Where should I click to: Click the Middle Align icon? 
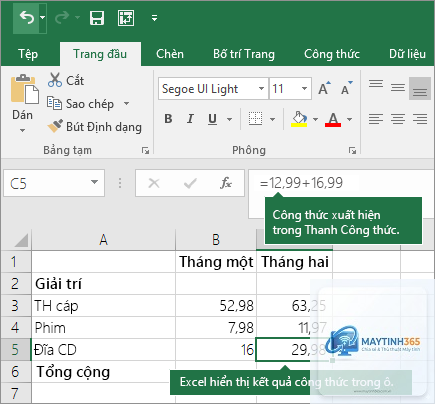(x=398, y=87)
